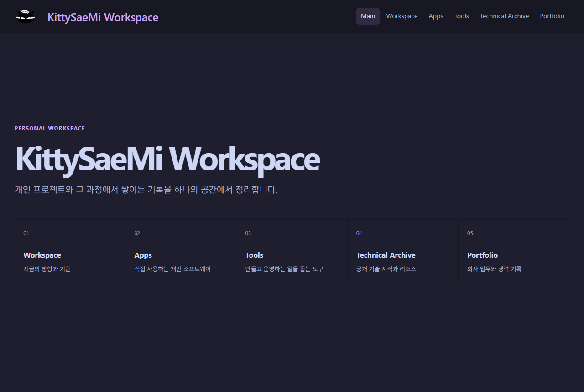584x392 pixels.
Task: Open the 01 Workspace card title
Action: 42,255
